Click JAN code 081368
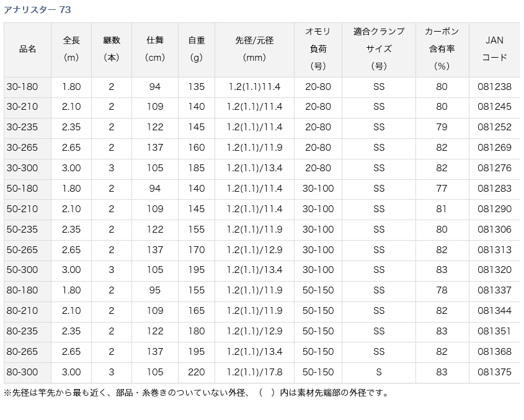 (x=495, y=352)
